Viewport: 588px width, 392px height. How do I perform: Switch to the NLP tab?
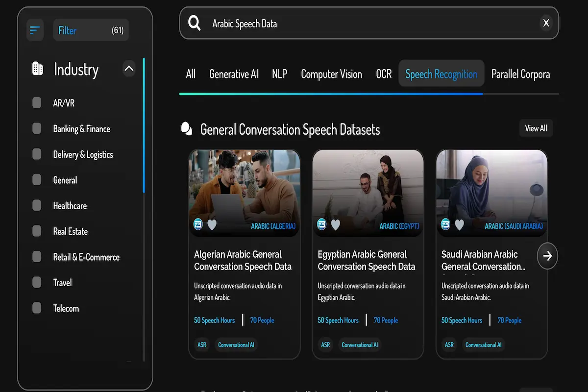[280, 74]
